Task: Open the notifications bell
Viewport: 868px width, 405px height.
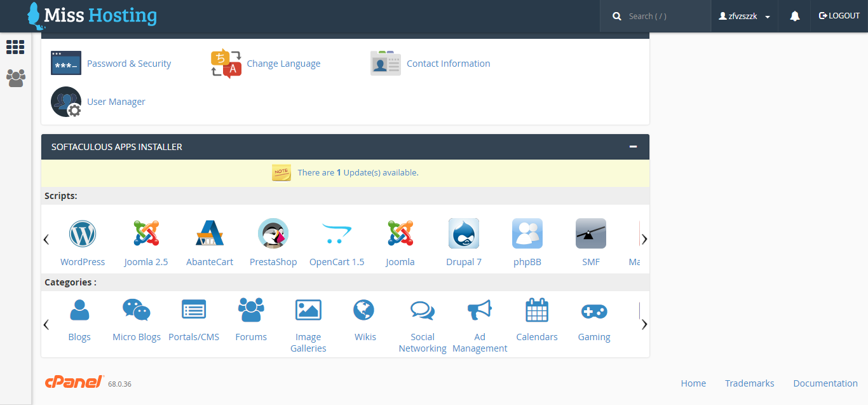Action: pyautogui.click(x=795, y=17)
